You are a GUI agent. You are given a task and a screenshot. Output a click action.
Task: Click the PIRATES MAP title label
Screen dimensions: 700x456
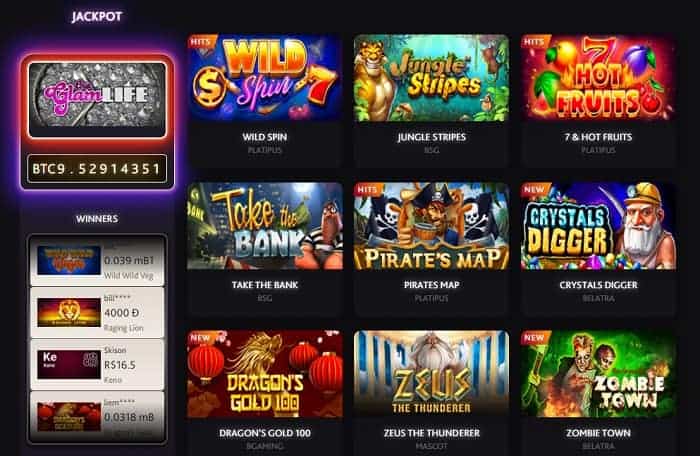tap(432, 285)
